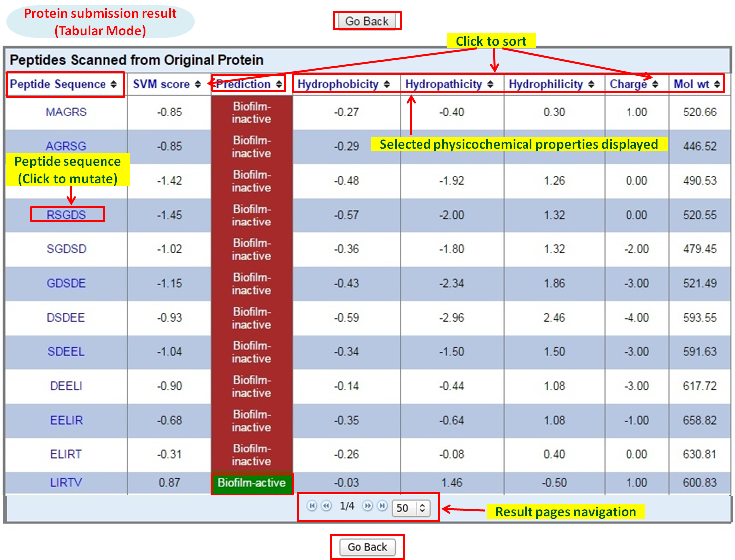Go to next results page icon
This screenshot has height=560, width=735.
(368, 506)
